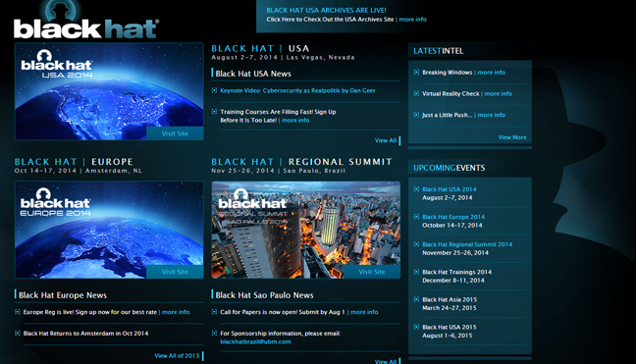Click the bullet icon next to Call for Papers
This screenshot has height=364, width=636.
[214, 312]
